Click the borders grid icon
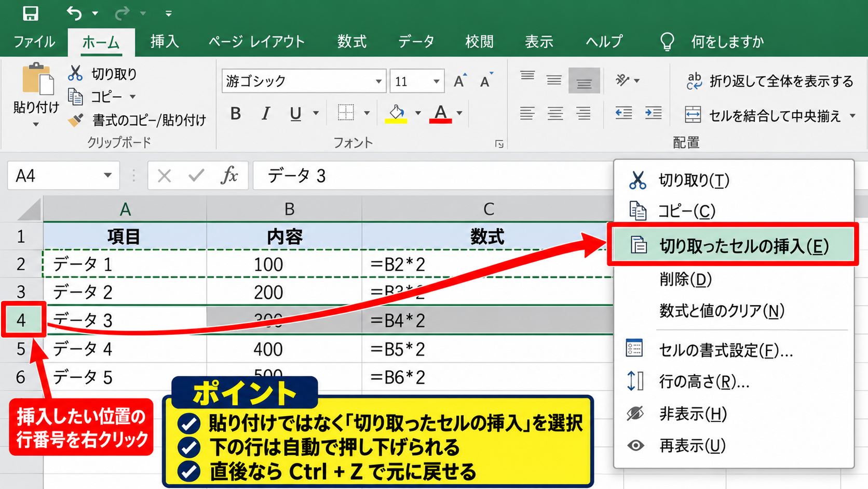Screen dimensions: 868x489 pyautogui.click(x=346, y=112)
